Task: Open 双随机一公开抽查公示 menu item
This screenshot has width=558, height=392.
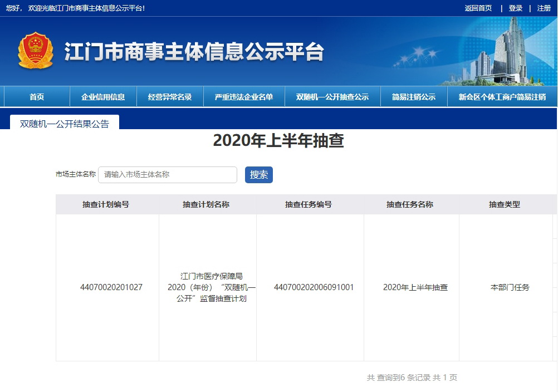Action: [x=332, y=96]
